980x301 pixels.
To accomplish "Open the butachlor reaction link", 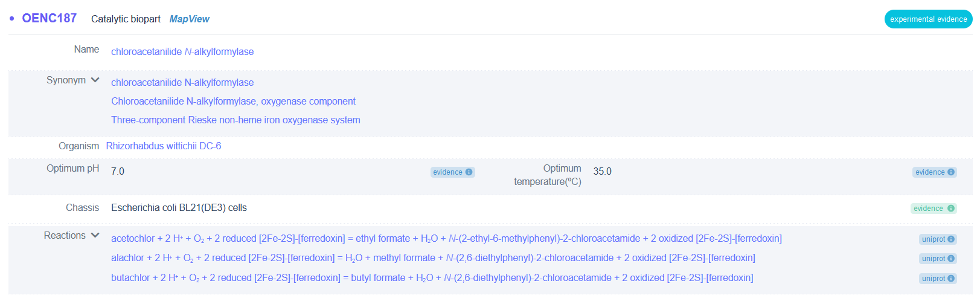I will click(432, 278).
